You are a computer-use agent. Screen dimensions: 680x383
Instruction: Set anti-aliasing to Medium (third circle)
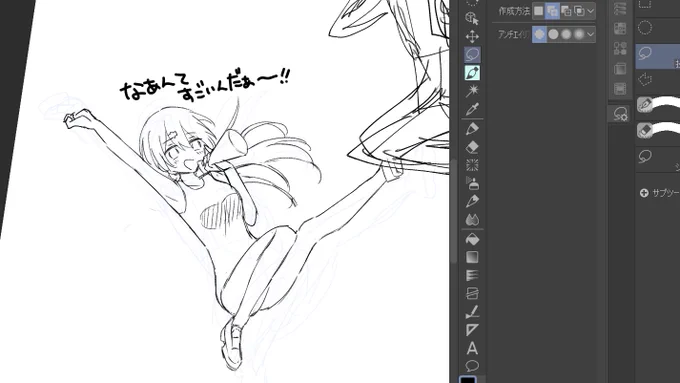point(566,34)
